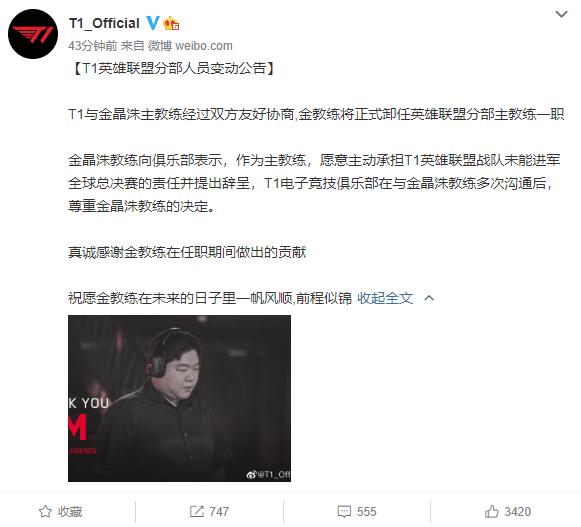
Task: Open the post options chevron menu
Action: (562, 14)
